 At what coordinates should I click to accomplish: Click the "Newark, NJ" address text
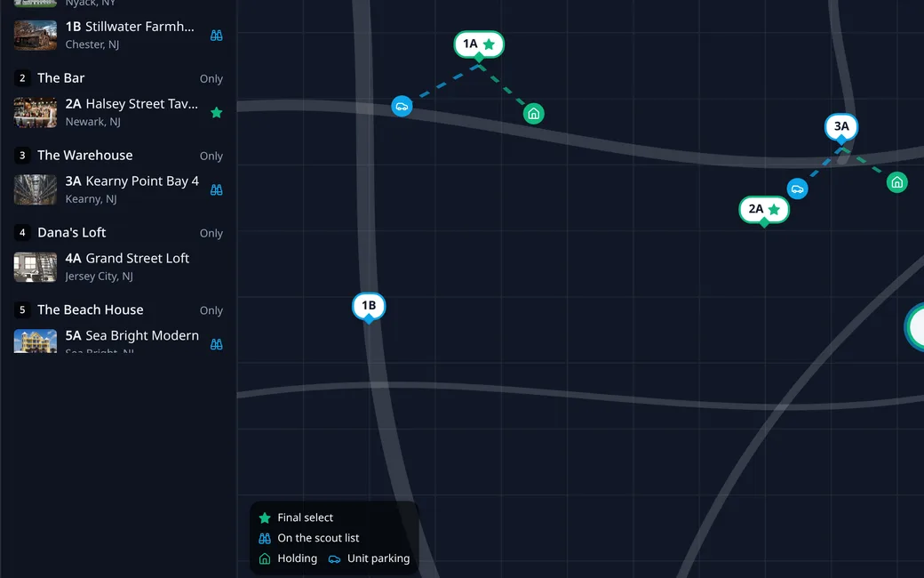(92, 122)
